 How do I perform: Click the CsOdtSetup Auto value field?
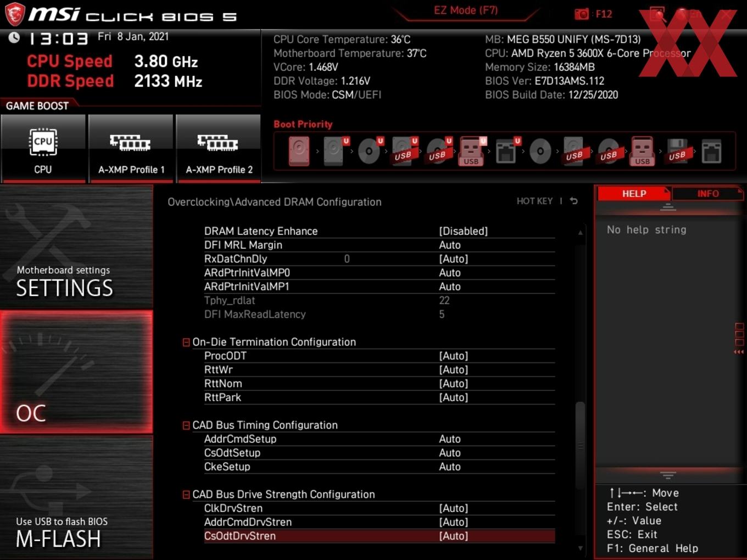(450, 453)
